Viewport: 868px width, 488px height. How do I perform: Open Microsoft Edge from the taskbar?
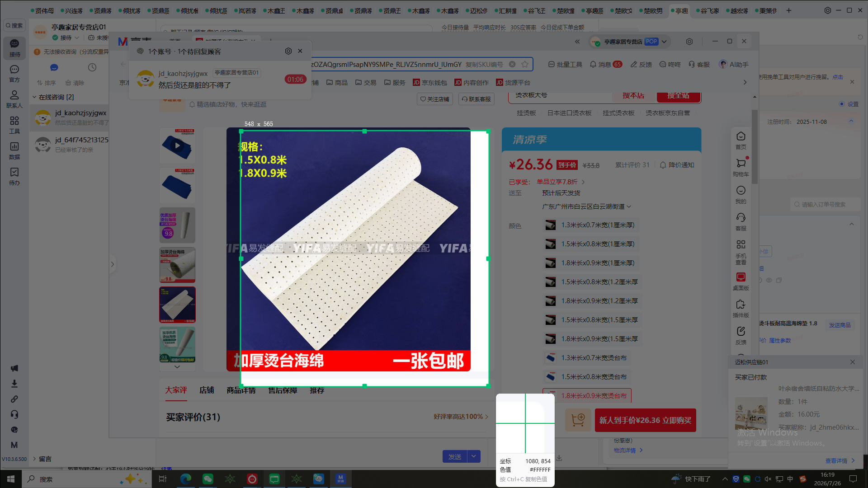(185, 479)
